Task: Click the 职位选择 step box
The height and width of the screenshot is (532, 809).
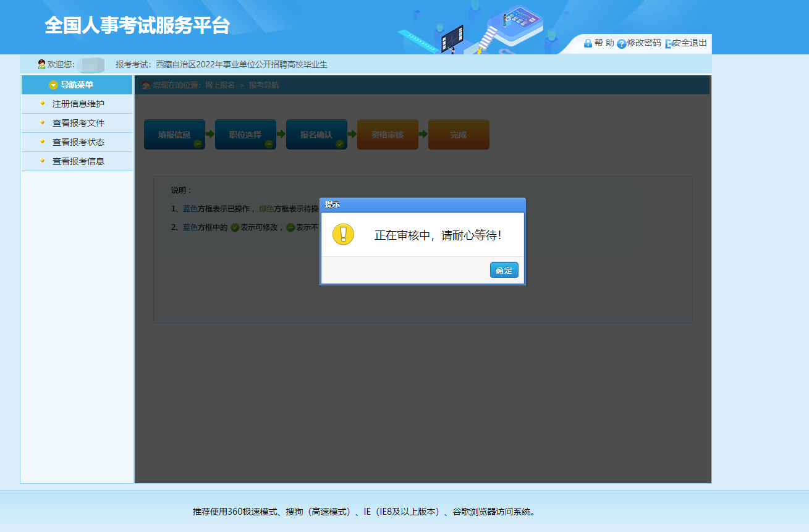Action: (x=245, y=134)
